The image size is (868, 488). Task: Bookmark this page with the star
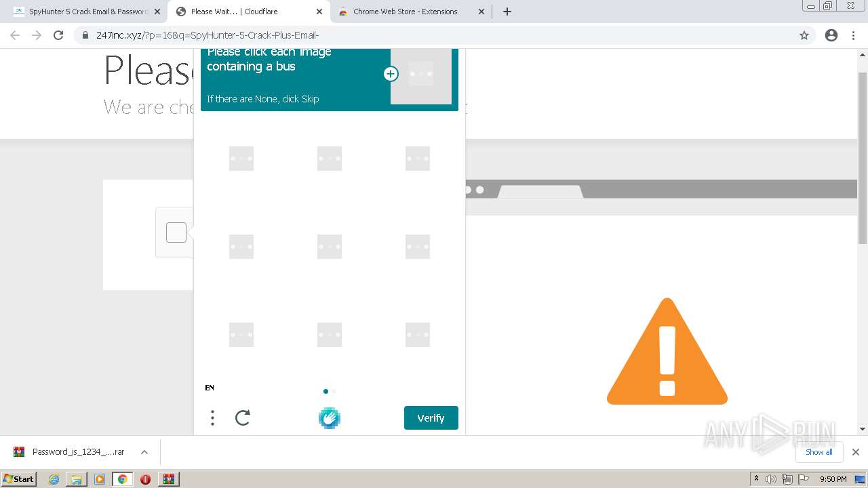point(804,35)
